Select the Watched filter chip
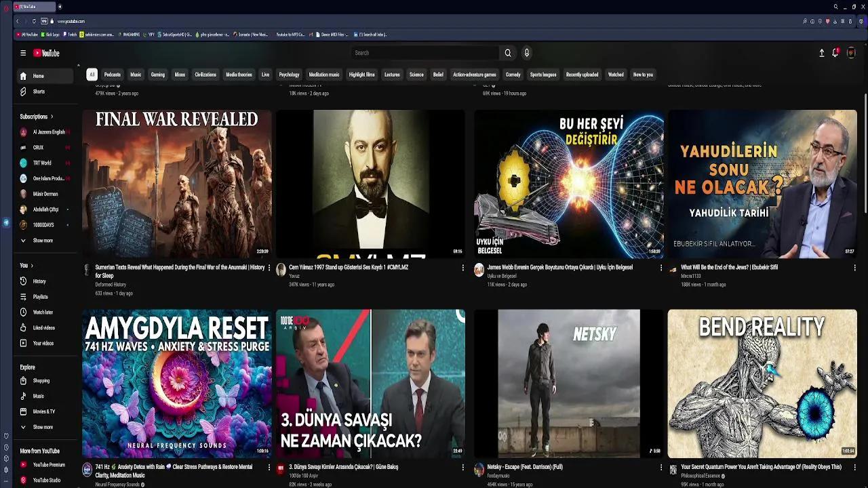This screenshot has width=868, height=488. coord(616,75)
